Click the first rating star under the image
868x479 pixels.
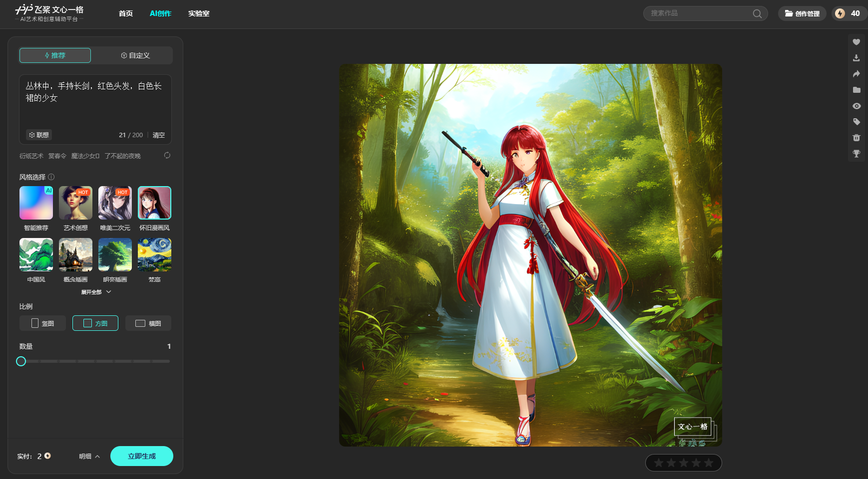pyautogui.click(x=659, y=463)
